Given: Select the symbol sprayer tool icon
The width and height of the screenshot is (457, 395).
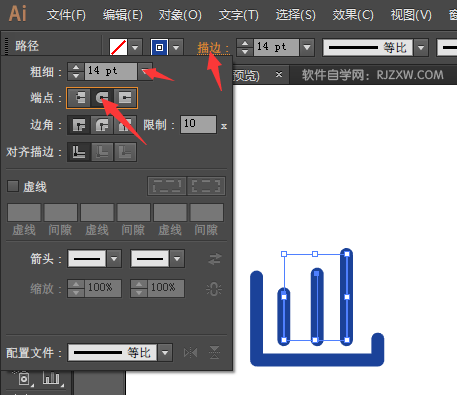Looking at the screenshot, I should [x=23, y=378].
